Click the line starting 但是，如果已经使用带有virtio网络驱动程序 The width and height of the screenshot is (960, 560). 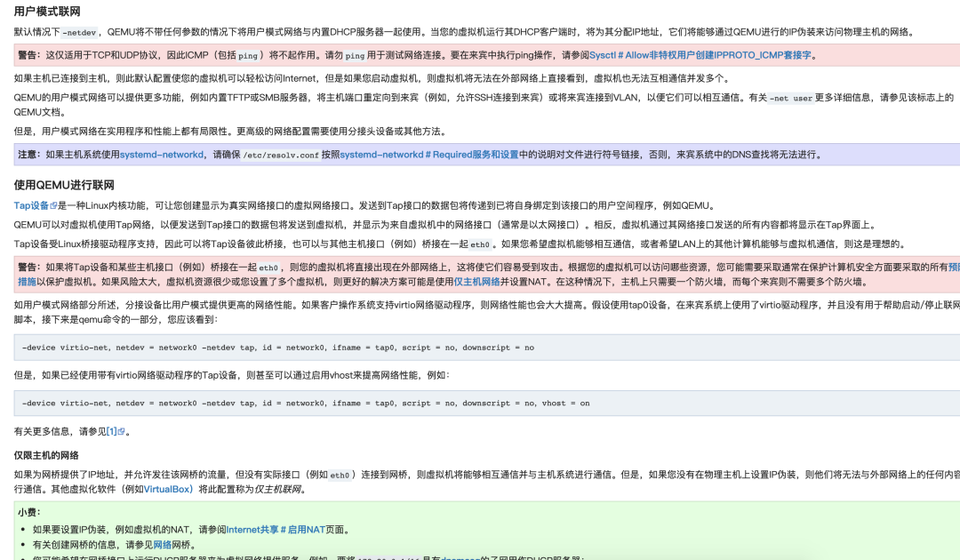point(232,375)
